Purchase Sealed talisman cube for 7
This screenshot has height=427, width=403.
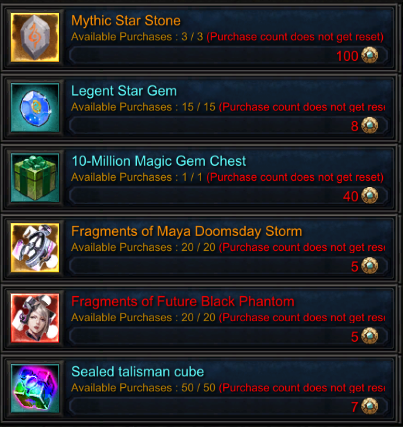[x=229, y=406]
